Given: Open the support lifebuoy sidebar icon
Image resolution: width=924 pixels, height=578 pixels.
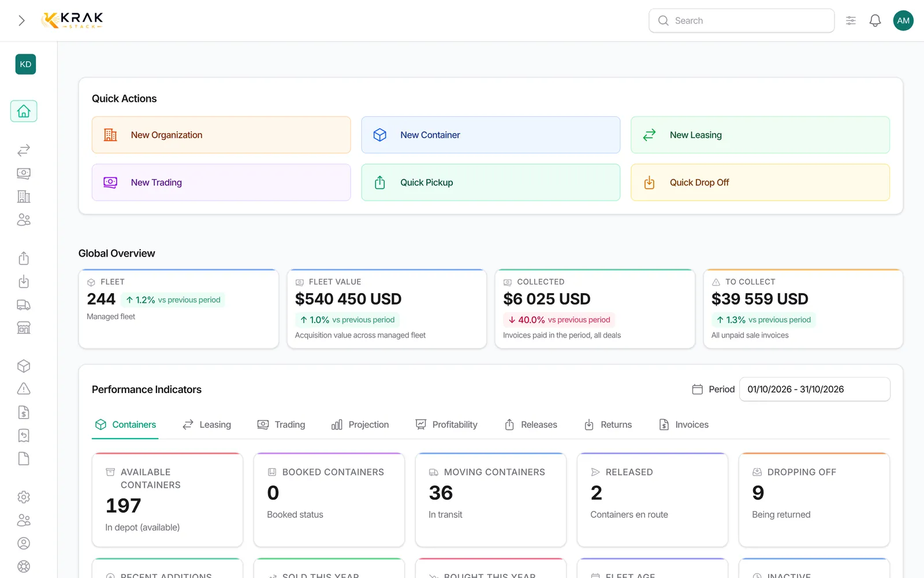Looking at the screenshot, I should pos(24,566).
